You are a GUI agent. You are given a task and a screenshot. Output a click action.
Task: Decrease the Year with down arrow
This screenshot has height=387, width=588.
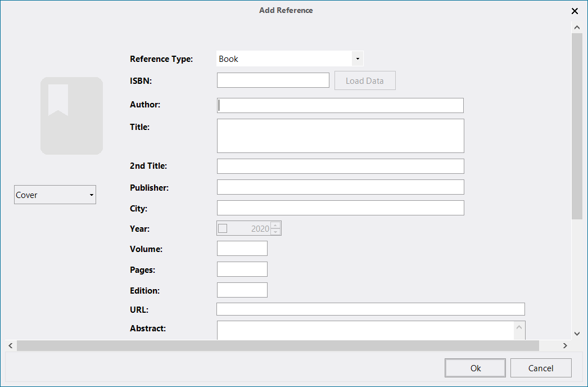pyautogui.click(x=275, y=232)
